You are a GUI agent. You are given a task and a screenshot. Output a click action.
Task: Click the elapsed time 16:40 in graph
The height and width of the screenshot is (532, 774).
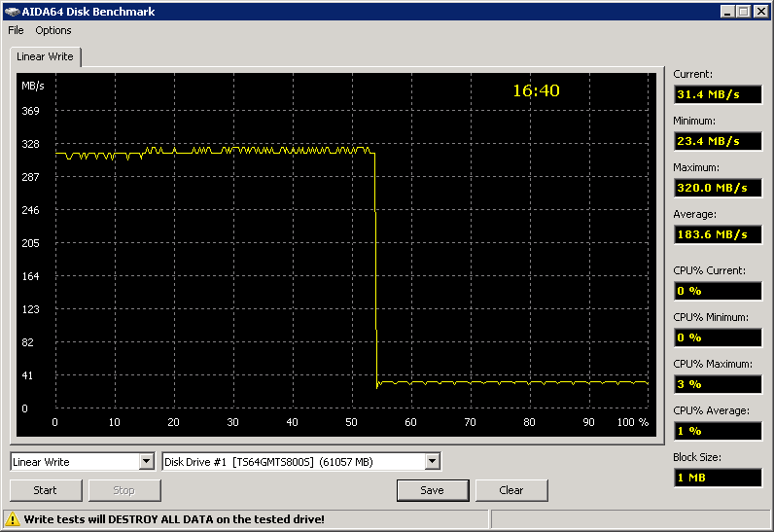coord(536,90)
